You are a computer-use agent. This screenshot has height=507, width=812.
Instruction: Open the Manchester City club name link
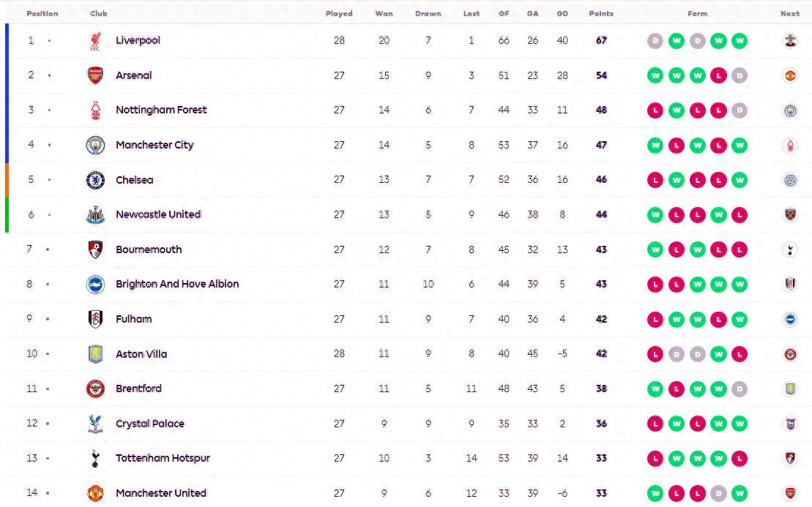pyautogui.click(x=154, y=145)
